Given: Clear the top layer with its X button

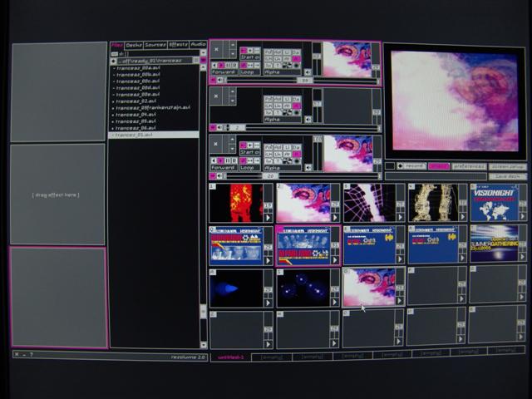Looking at the screenshot, I should [x=217, y=50].
